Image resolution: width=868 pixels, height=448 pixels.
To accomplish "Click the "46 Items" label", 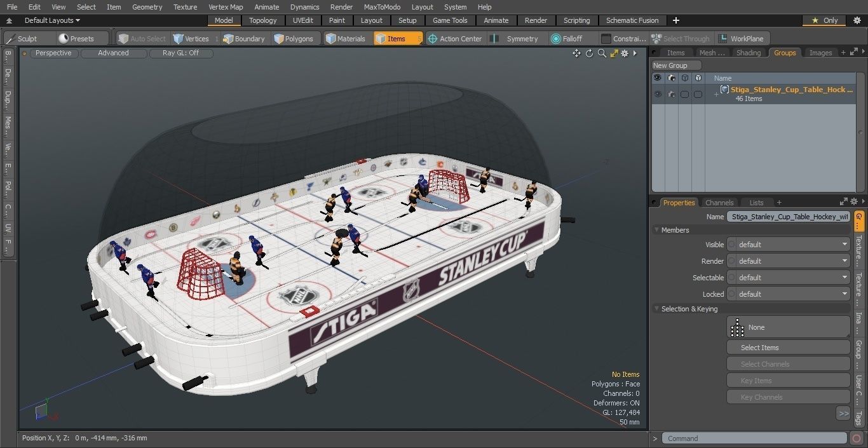I will coord(749,99).
